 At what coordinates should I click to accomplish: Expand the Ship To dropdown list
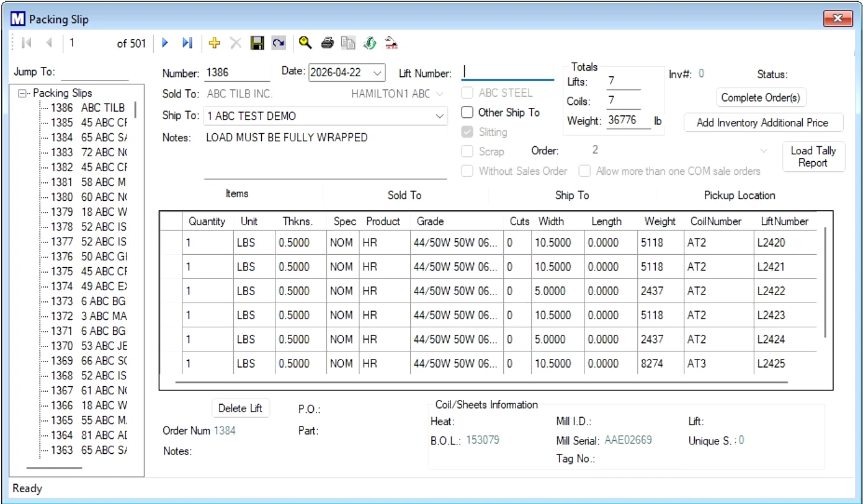(x=439, y=116)
